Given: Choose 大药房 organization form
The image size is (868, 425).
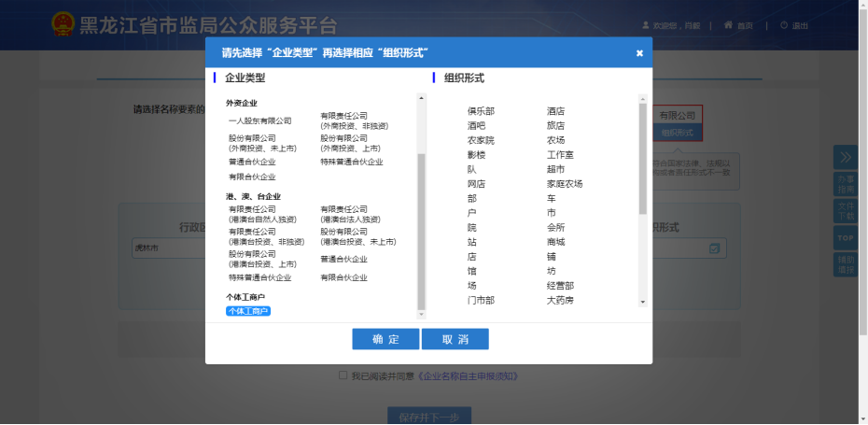Looking at the screenshot, I should [x=560, y=301].
